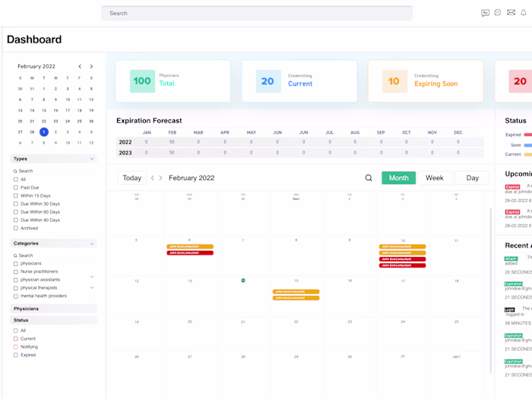Open first orange event on day 15
532x399 pixels.
click(296, 292)
